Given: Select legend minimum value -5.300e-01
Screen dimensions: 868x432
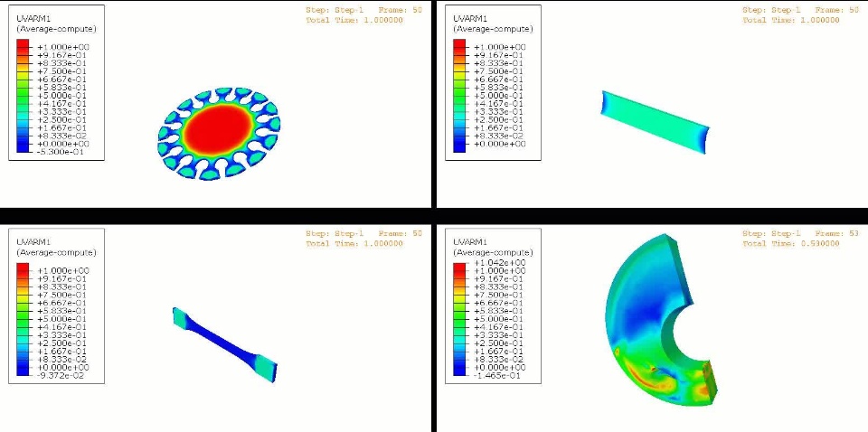Looking at the screenshot, I should (x=60, y=152).
